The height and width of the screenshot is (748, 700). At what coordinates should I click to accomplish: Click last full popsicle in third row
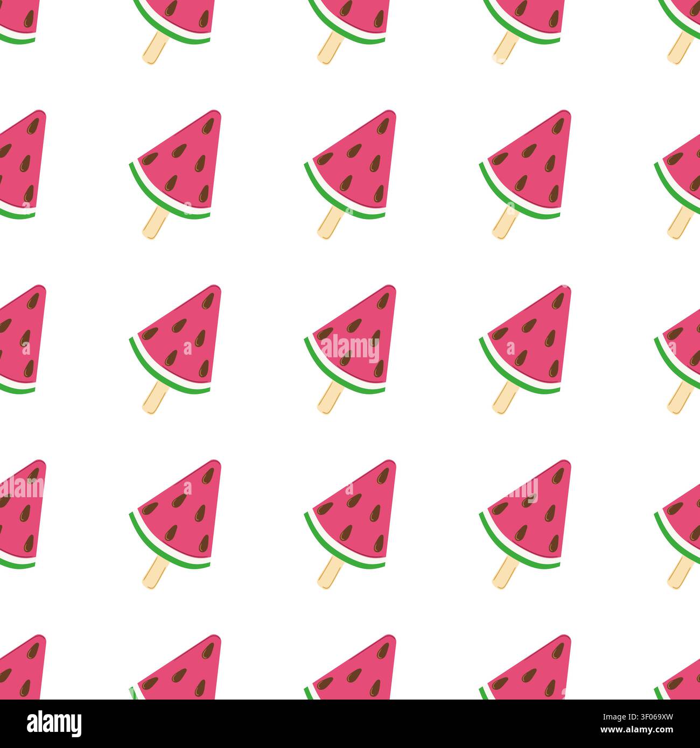coord(526,349)
